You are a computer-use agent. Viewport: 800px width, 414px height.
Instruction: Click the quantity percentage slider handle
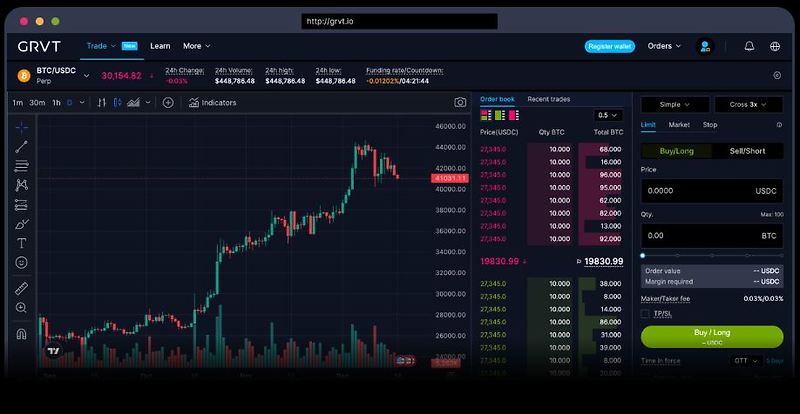pos(643,255)
